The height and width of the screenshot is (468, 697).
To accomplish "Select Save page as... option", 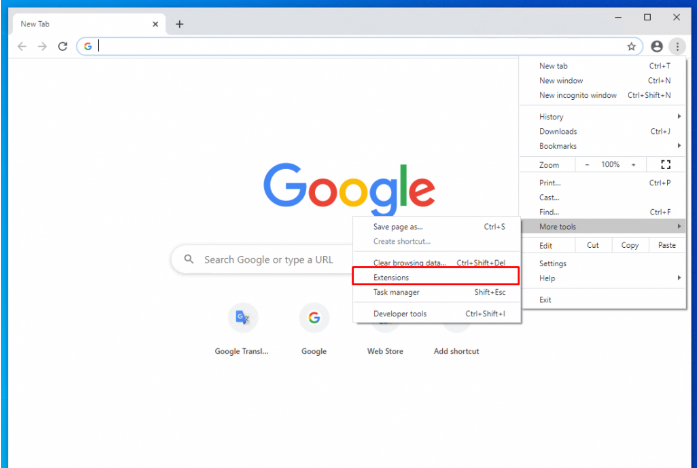I will coord(437,227).
